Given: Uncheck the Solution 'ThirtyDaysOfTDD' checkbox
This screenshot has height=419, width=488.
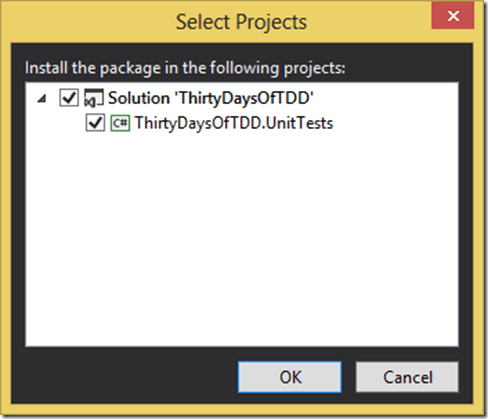Looking at the screenshot, I should point(69,98).
